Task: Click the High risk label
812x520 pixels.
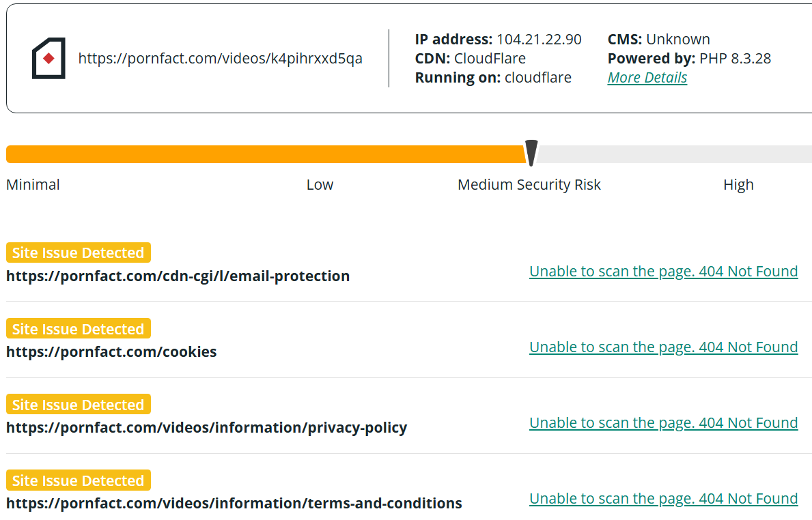Action: [738, 185]
